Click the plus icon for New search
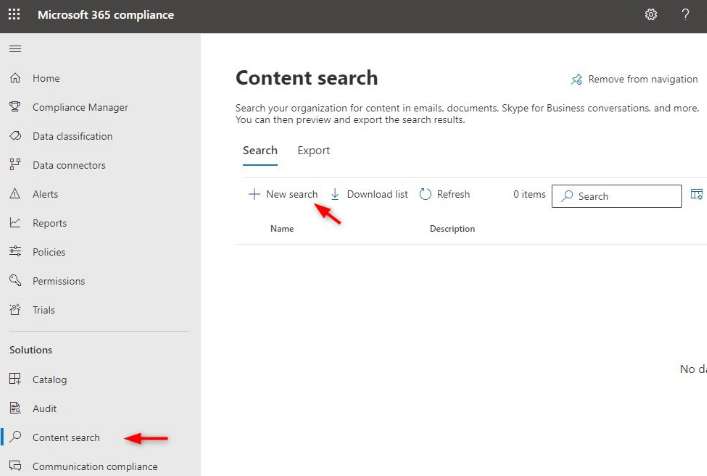707x476 pixels. [x=254, y=194]
